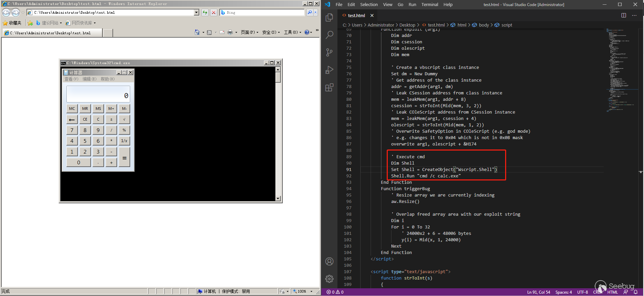
Task: Open IE Help question mark icon
Action: (307, 32)
